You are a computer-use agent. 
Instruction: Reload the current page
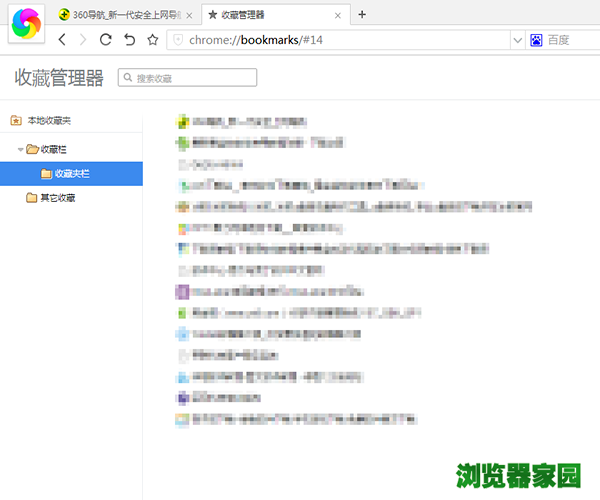(x=106, y=40)
